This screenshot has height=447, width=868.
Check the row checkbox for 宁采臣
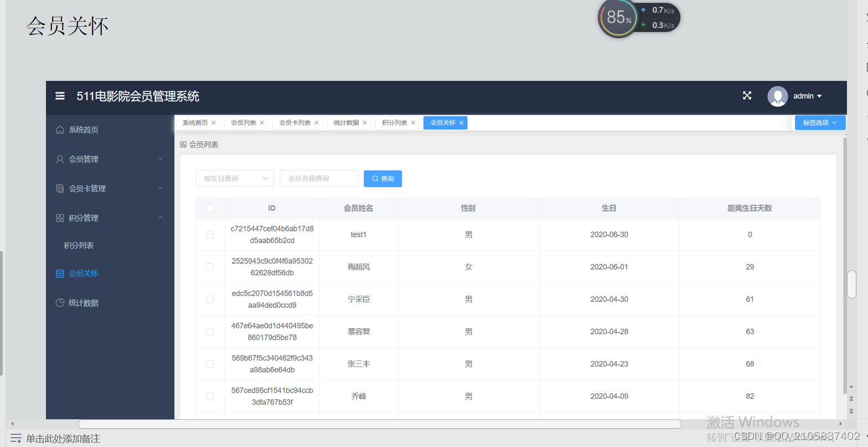[210, 299]
